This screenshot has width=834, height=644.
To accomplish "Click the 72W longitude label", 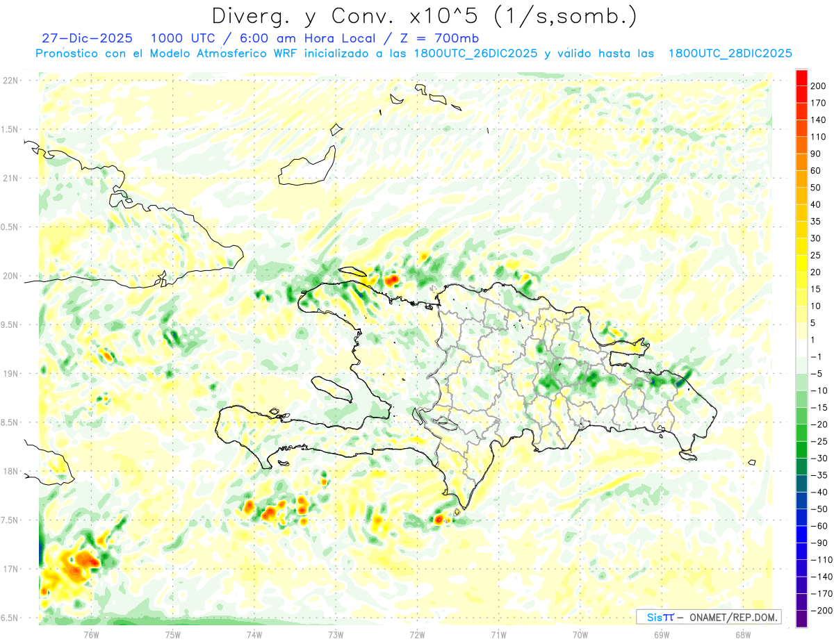I will (417, 635).
